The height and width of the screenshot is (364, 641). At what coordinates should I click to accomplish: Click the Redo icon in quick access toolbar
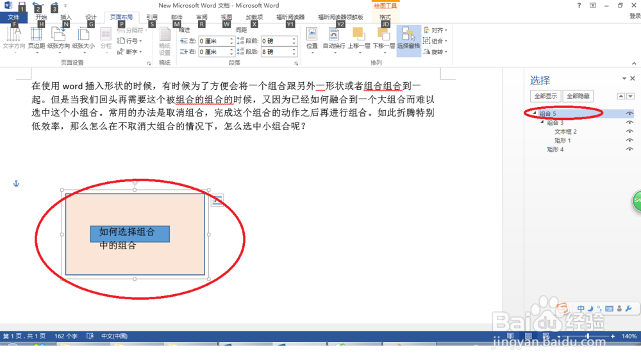coord(54,6)
